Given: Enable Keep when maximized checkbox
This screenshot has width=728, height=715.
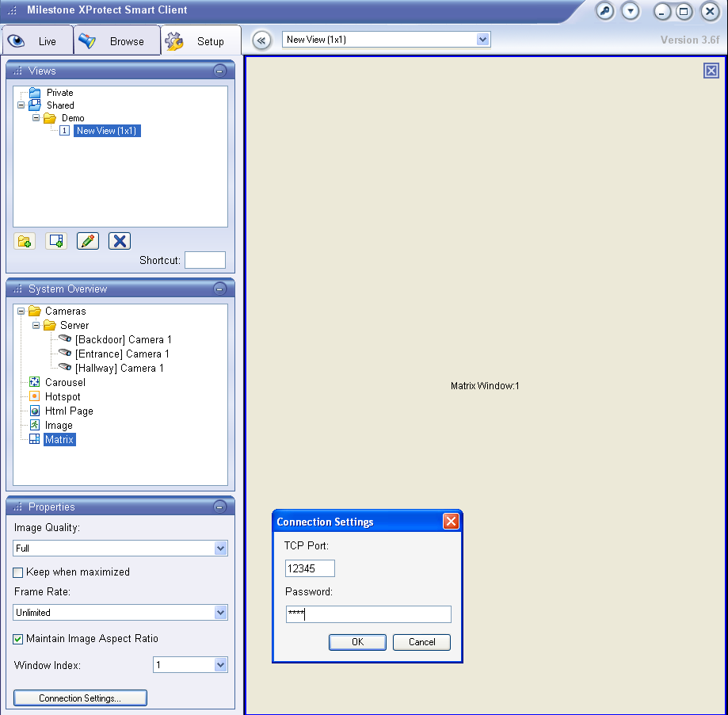Looking at the screenshot, I should (x=17, y=572).
